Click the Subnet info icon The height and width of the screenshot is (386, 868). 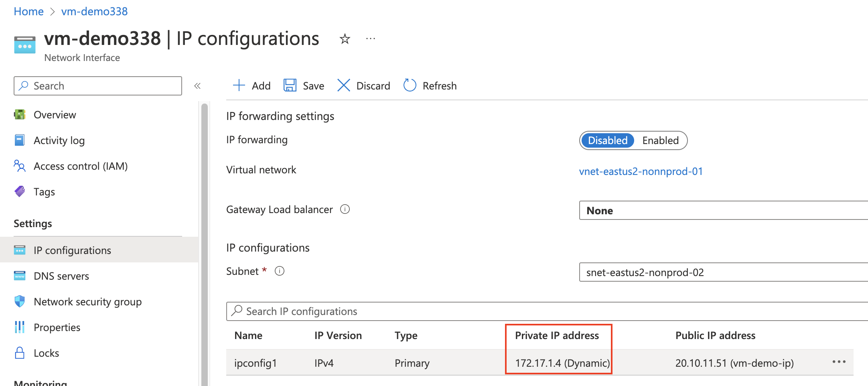pos(280,271)
